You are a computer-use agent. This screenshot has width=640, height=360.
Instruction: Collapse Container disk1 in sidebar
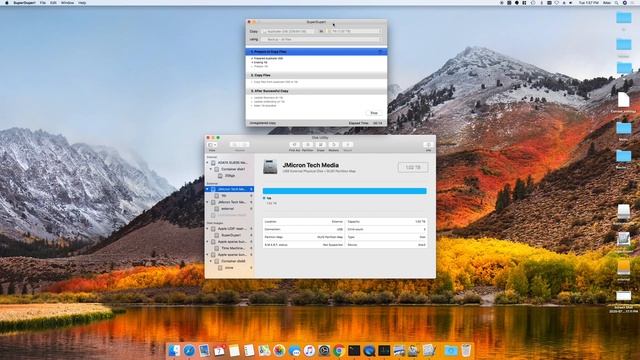[x=211, y=169]
